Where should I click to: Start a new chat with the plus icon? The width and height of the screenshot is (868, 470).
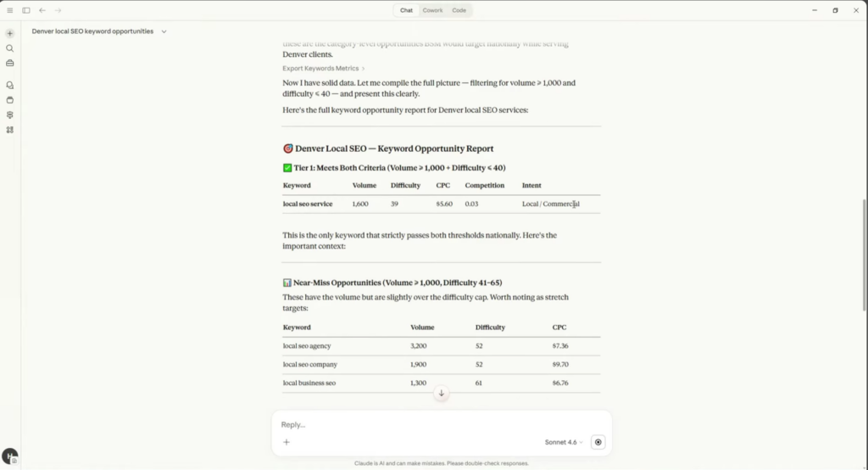(10, 34)
